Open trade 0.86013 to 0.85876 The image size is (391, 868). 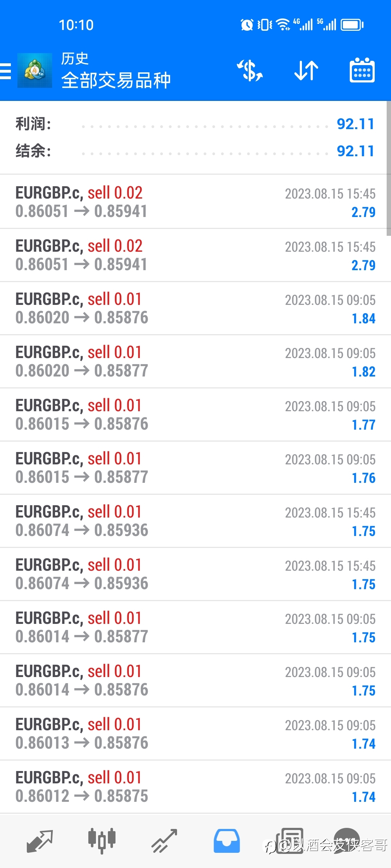tap(195, 733)
